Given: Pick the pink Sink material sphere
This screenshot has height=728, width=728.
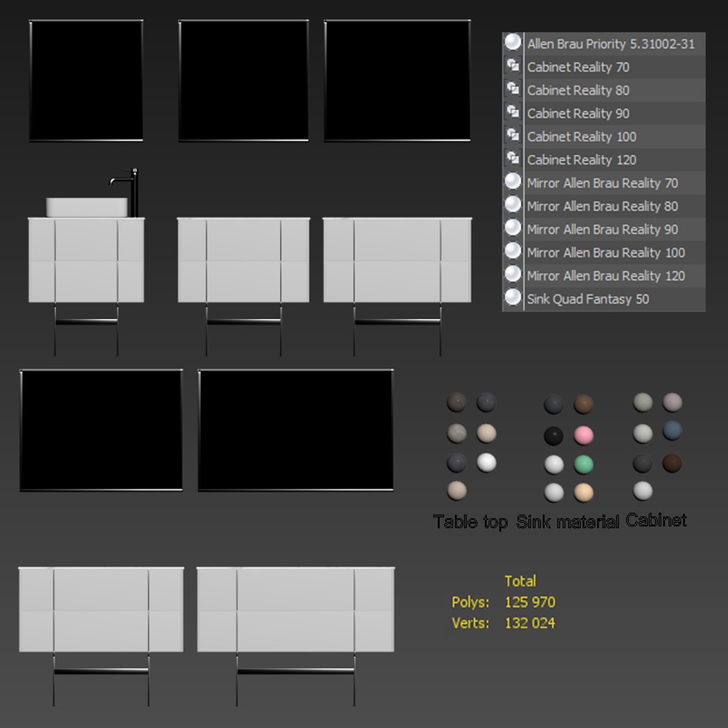Looking at the screenshot, I should point(584,435).
